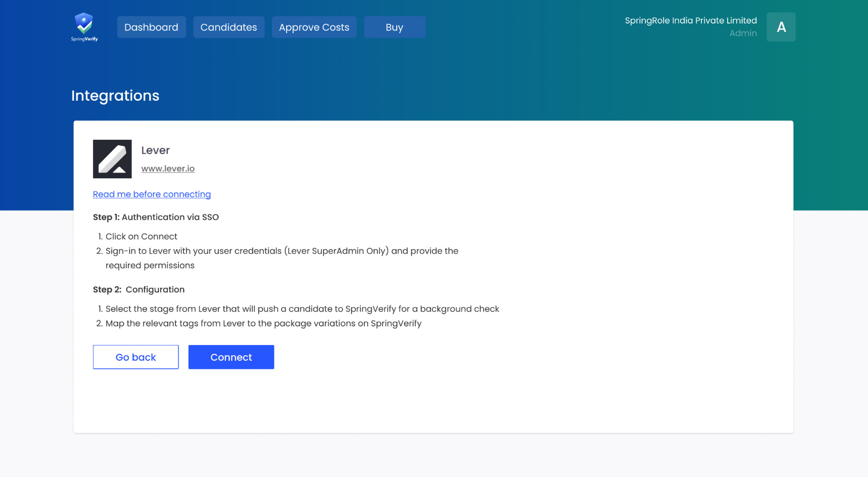Open the Approve Costs page
868x477 pixels.
coord(314,27)
